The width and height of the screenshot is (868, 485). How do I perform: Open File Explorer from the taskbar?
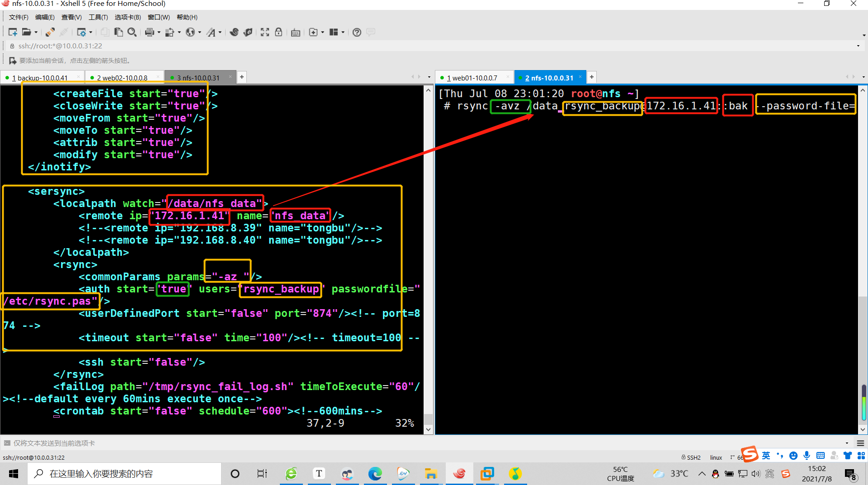click(x=431, y=474)
